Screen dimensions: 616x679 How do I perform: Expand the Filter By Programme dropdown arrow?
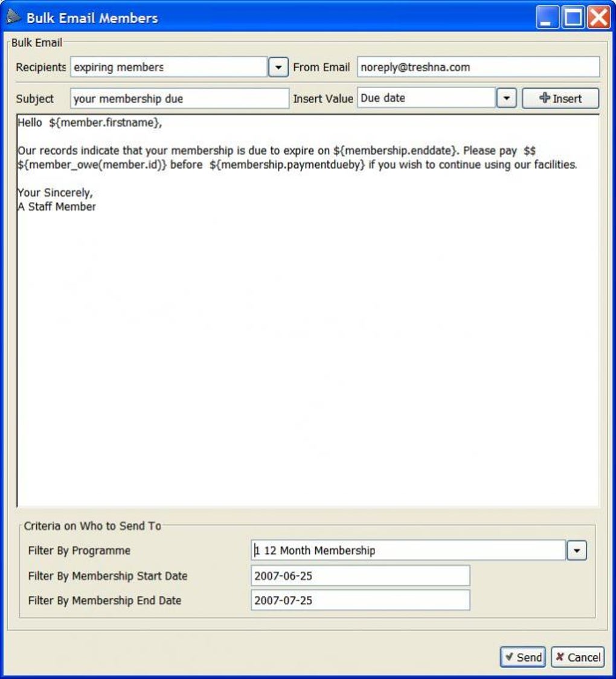[x=577, y=550]
